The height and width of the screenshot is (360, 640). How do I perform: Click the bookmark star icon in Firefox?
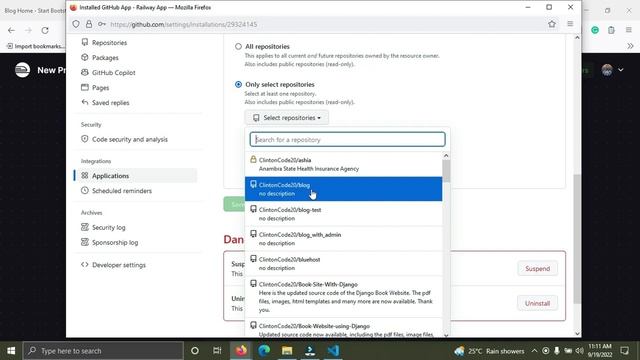pos(552,24)
